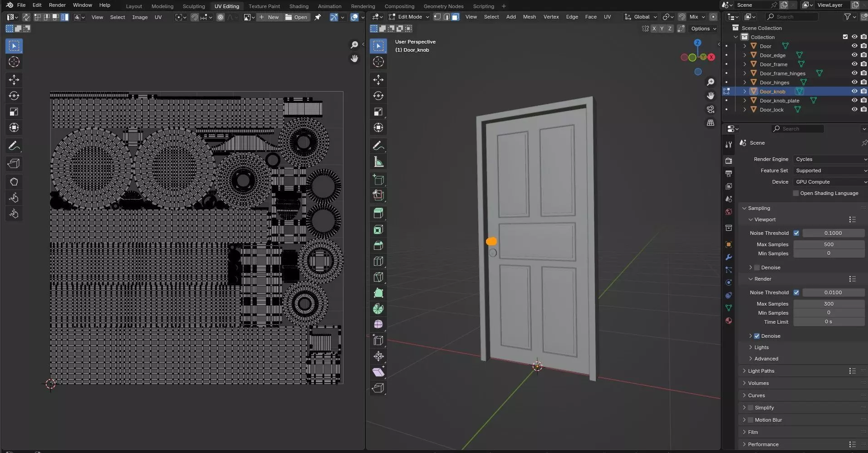The image size is (868, 453).
Task: Disable Render Denoise checkbox
Action: pos(757,336)
